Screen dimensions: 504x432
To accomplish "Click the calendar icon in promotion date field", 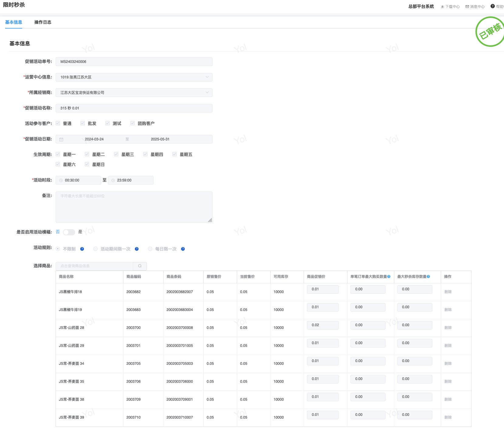I will click(x=61, y=139).
